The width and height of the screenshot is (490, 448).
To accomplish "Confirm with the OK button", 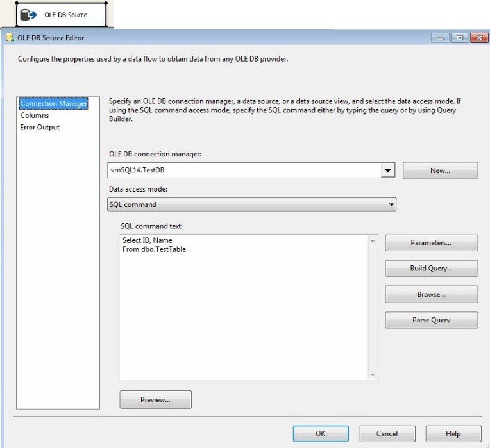I will pyautogui.click(x=321, y=434).
